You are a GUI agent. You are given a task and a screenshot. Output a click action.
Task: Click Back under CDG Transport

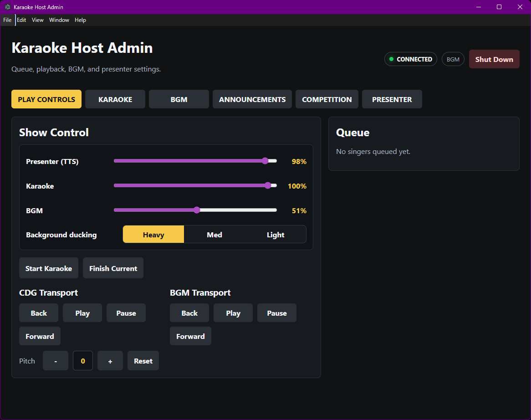tap(39, 313)
